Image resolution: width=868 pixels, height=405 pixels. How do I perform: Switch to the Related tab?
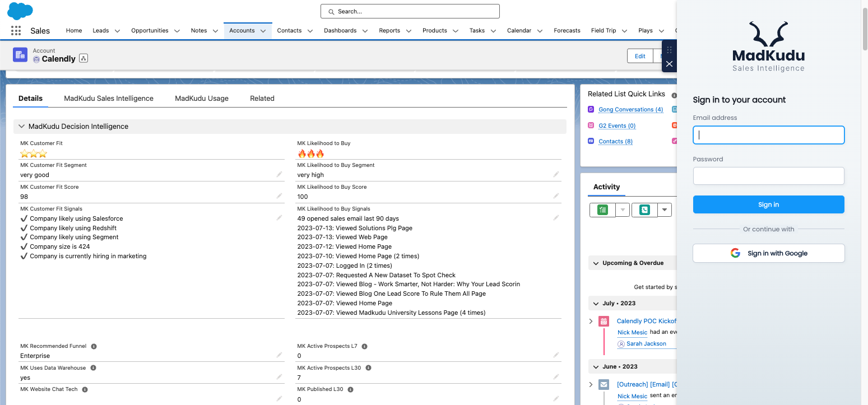[262, 99]
